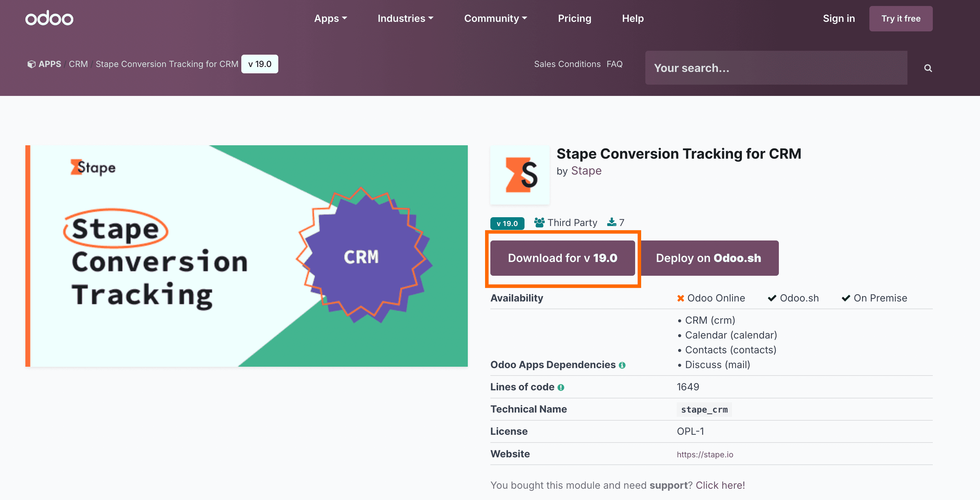Click the APPS box icon in breadcrumb

click(x=31, y=64)
